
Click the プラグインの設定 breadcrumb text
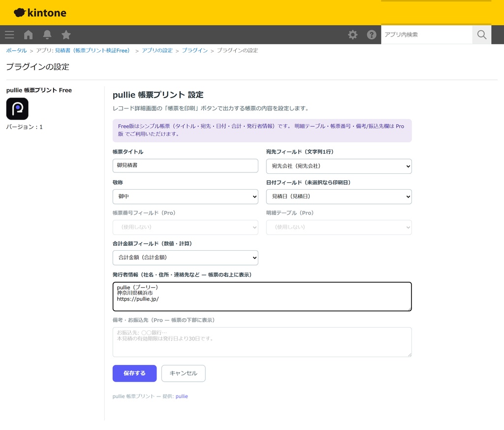tap(237, 51)
